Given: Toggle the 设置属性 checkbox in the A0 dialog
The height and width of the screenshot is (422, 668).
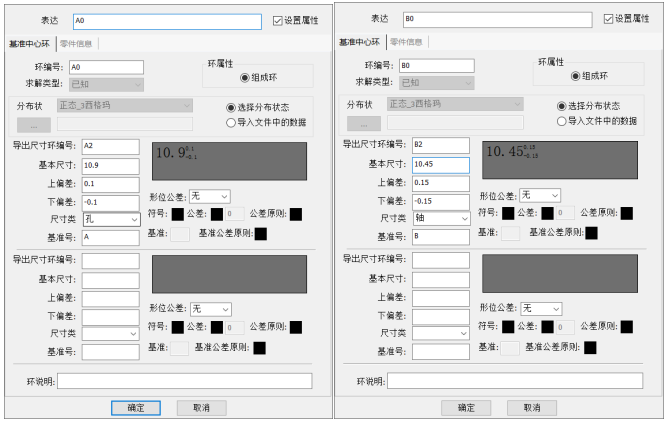Looking at the screenshot, I should pos(279,20).
